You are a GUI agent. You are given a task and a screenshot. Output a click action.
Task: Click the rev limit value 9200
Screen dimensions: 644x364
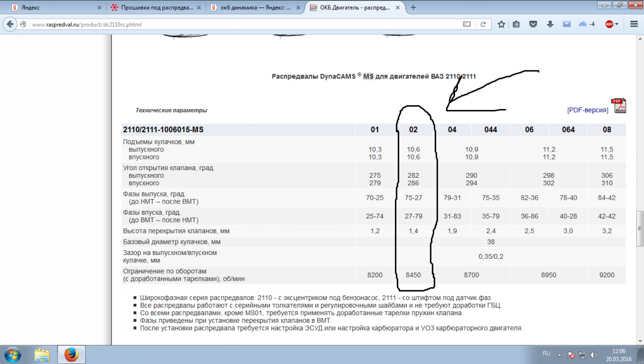click(606, 275)
